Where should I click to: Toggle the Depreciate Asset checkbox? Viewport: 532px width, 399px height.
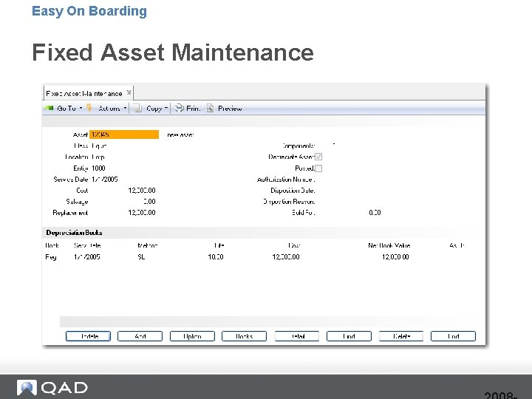click(318, 157)
